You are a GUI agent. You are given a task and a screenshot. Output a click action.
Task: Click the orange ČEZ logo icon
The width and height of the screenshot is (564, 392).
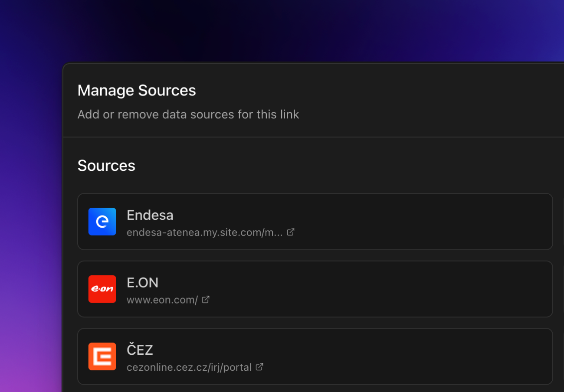click(x=102, y=356)
